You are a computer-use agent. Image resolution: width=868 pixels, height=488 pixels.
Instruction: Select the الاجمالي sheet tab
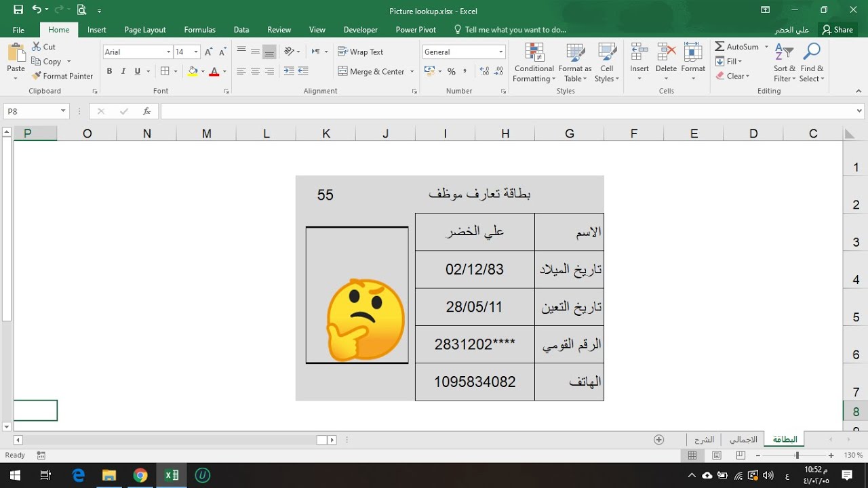point(743,439)
